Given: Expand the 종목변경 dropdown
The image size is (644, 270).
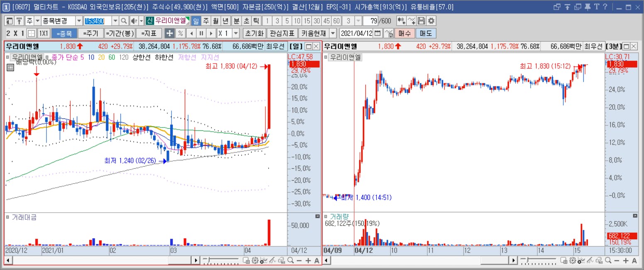Looking at the screenshot, I should click(79, 21).
